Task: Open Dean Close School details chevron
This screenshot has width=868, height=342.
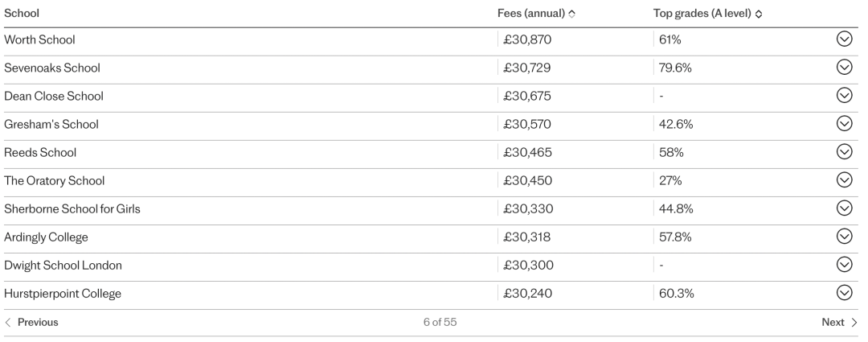Action: 844,95
